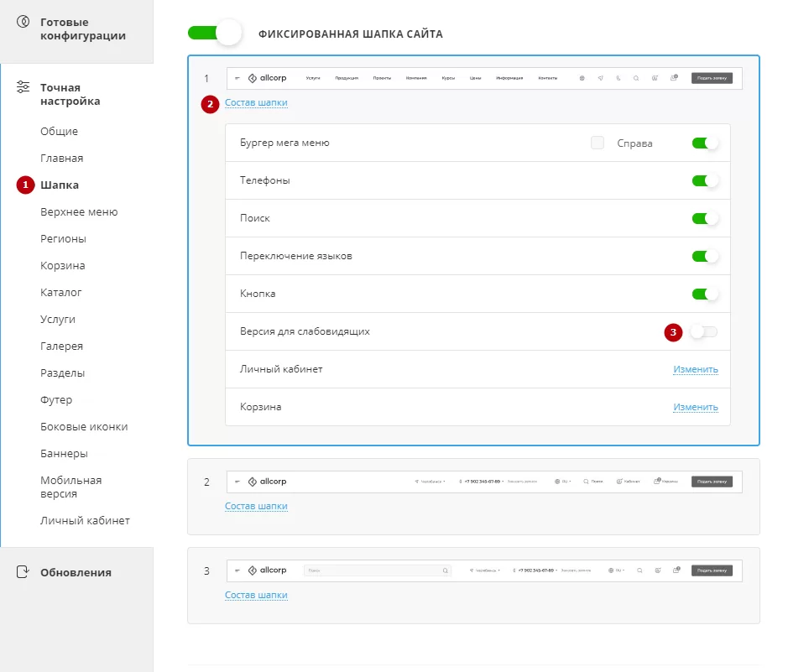This screenshot has width=788, height=672.
Task: Click the Версия для слабовидящих label
Action: (x=305, y=331)
